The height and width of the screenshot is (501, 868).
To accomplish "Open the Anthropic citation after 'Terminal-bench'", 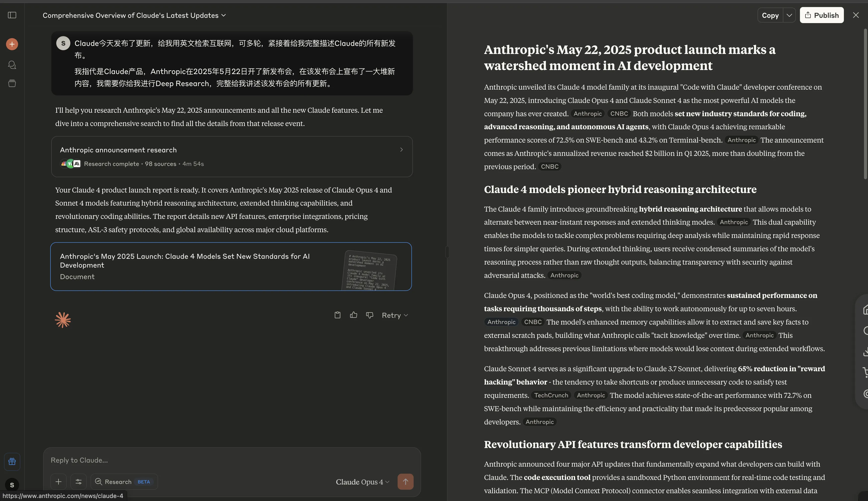I will 741,140.
